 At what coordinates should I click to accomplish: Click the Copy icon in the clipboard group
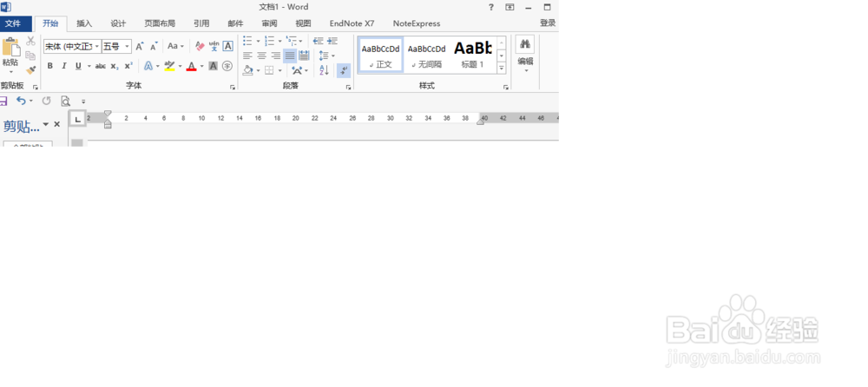click(x=31, y=56)
